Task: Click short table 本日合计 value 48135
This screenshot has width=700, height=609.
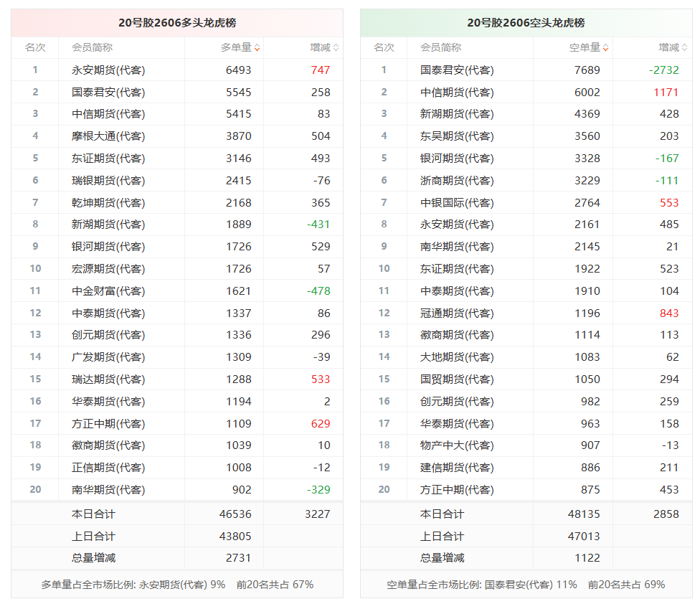Action: [584, 514]
